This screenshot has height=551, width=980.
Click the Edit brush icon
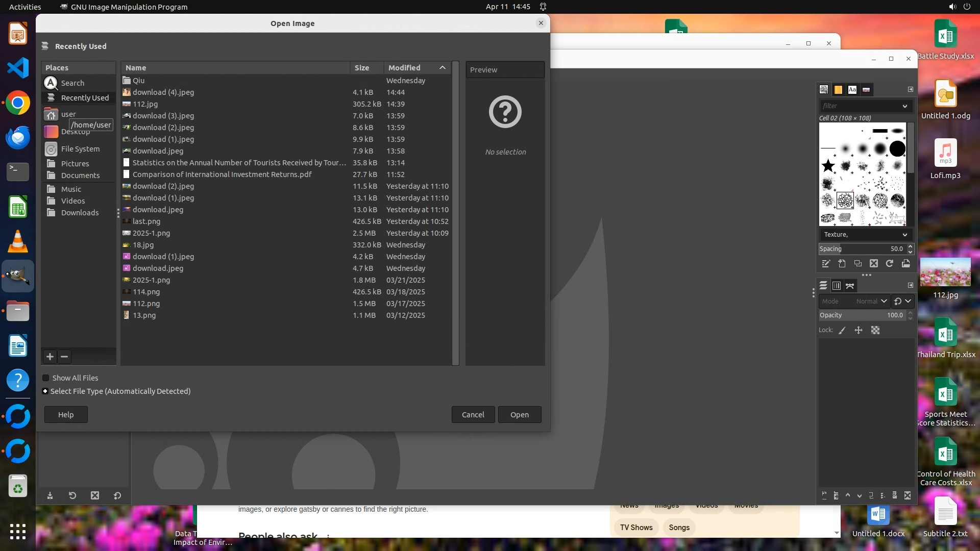coord(825,264)
